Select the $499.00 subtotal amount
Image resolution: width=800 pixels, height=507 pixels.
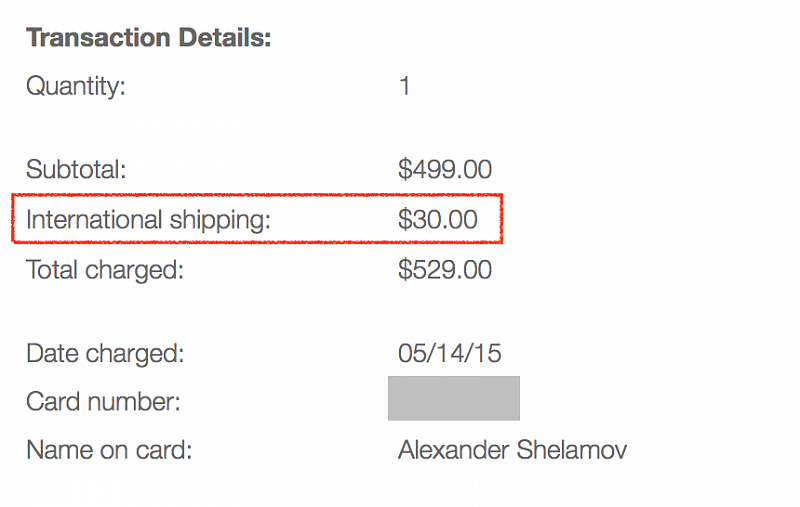pyautogui.click(x=444, y=170)
